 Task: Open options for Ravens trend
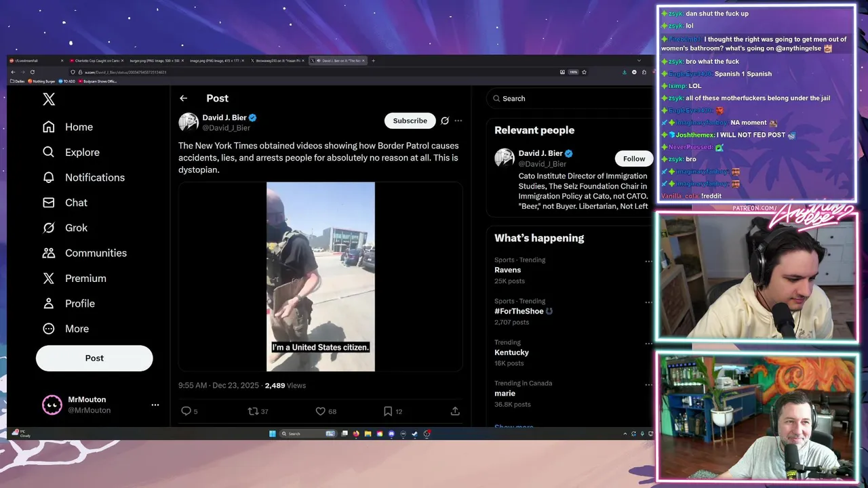(648, 261)
